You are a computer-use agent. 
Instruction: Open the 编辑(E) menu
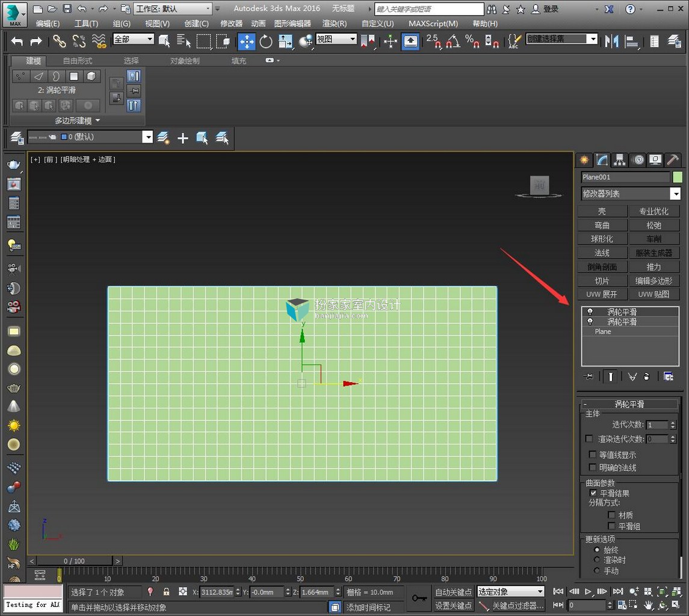[x=48, y=23]
